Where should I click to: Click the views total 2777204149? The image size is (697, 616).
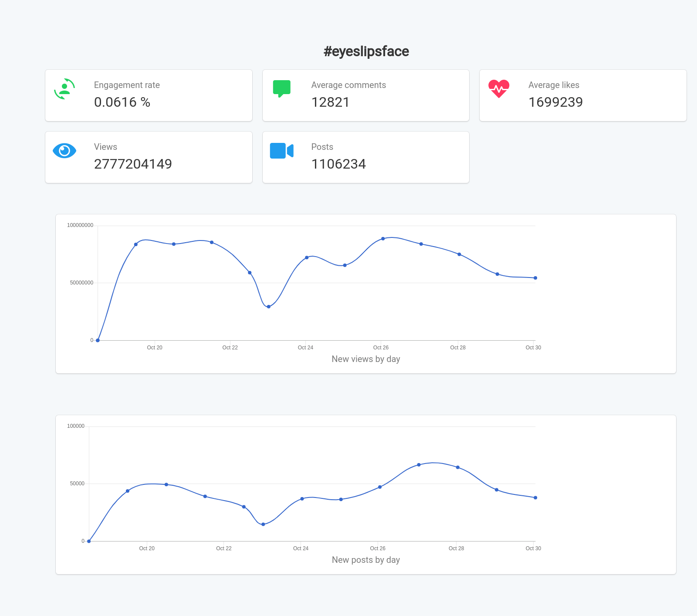click(133, 164)
